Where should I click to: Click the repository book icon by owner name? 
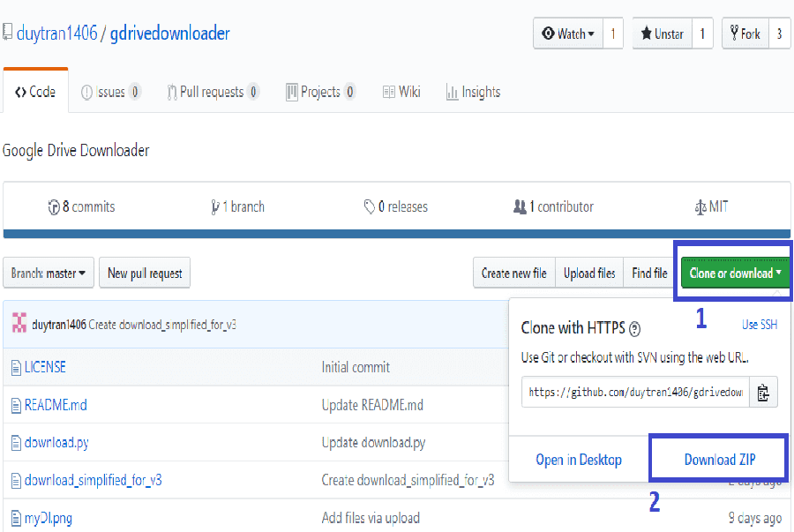[7, 34]
